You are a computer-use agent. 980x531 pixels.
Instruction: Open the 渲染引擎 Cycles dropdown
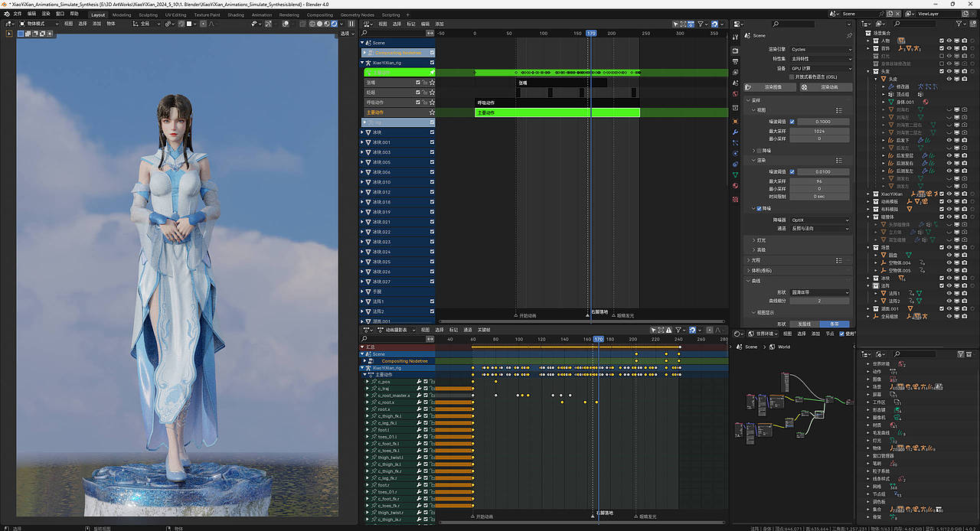point(820,49)
